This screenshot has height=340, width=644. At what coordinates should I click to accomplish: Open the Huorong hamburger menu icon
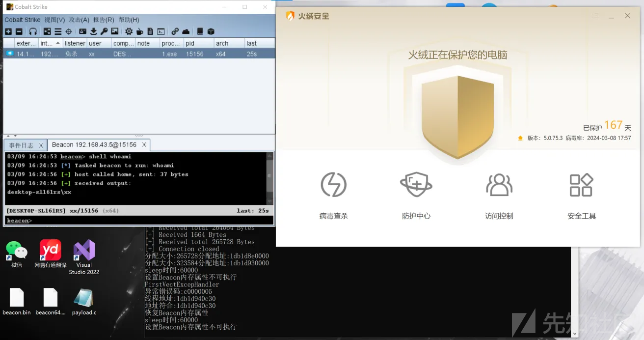click(x=595, y=16)
